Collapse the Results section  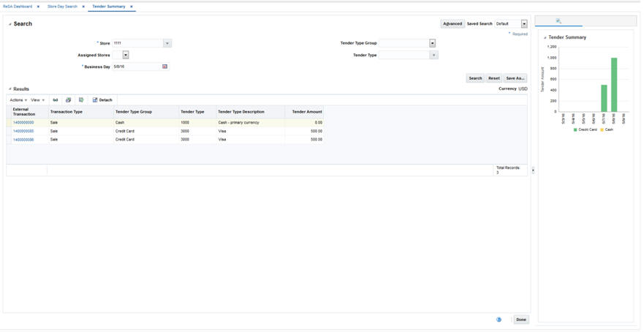(10, 89)
